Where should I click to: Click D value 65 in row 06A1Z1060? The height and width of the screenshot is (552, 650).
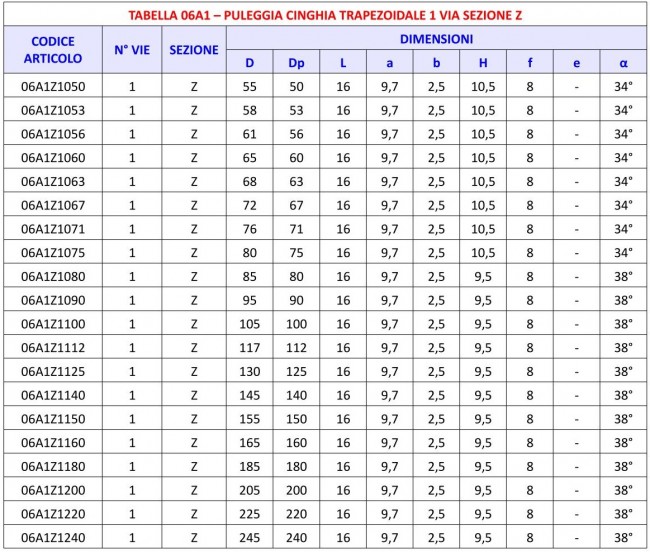(250, 158)
